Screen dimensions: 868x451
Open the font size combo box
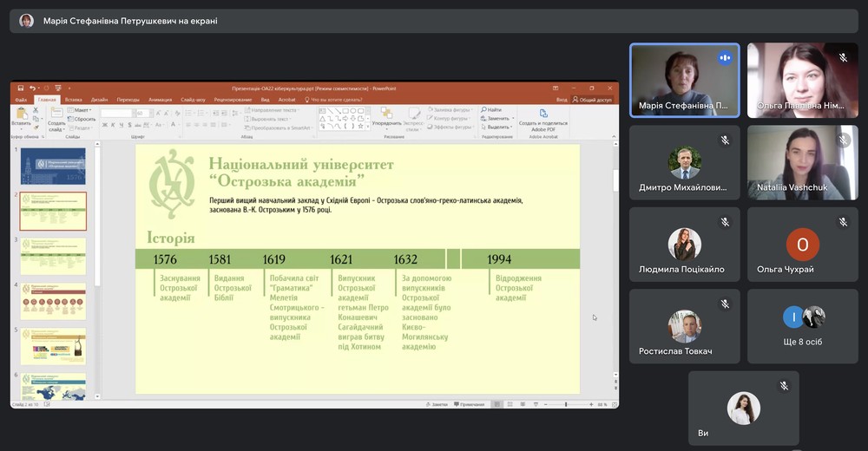coord(143,113)
